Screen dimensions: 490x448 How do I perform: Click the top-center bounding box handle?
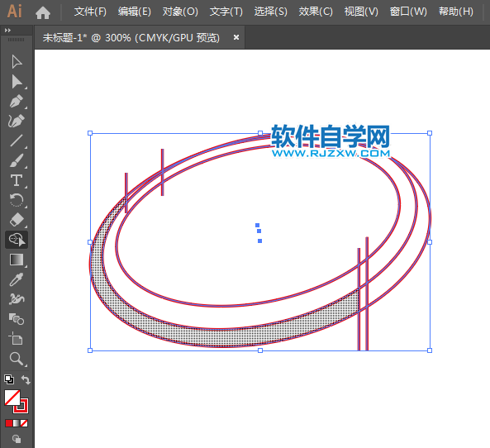pyautogui.click(x=260, y=133)
